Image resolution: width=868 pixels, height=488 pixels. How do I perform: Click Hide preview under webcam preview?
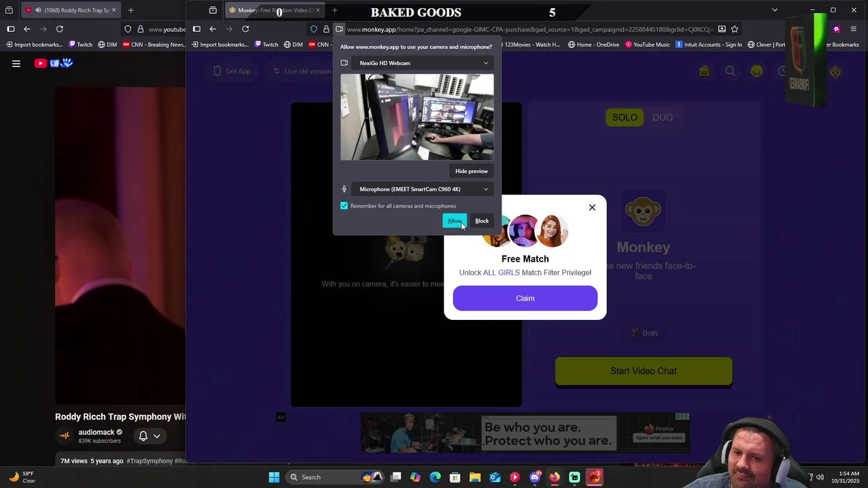(x=471, y=171)
